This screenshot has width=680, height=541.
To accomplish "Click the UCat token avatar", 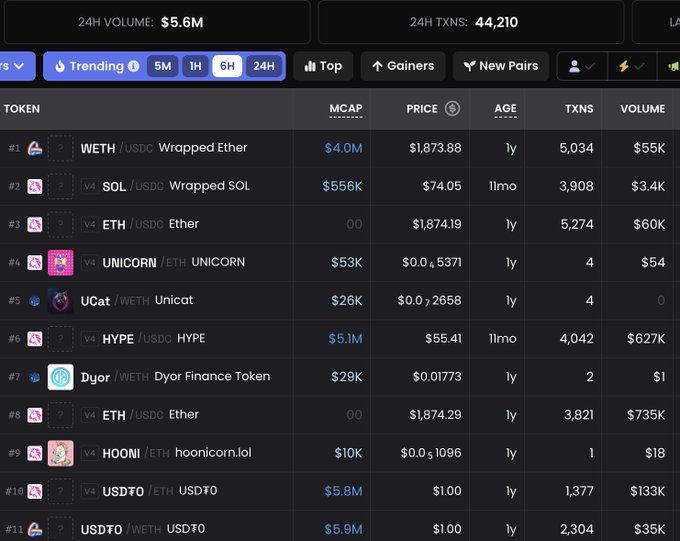I will [x=60, y=301].
